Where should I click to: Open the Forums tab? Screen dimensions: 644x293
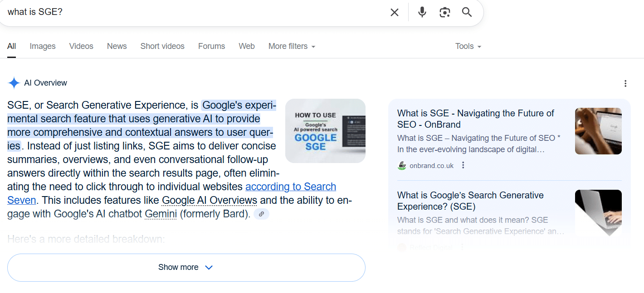pos(211,46)
